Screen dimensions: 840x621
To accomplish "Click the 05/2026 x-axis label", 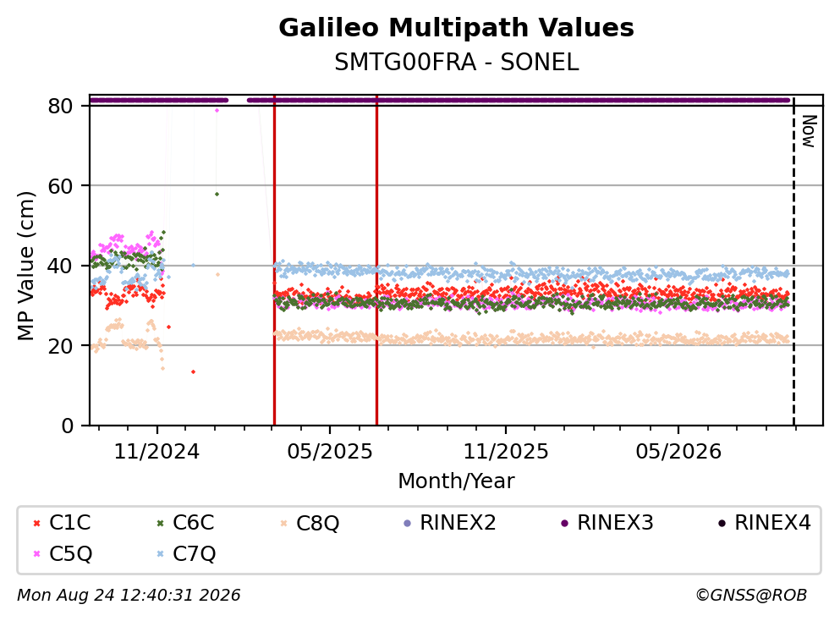I will 678,452.
